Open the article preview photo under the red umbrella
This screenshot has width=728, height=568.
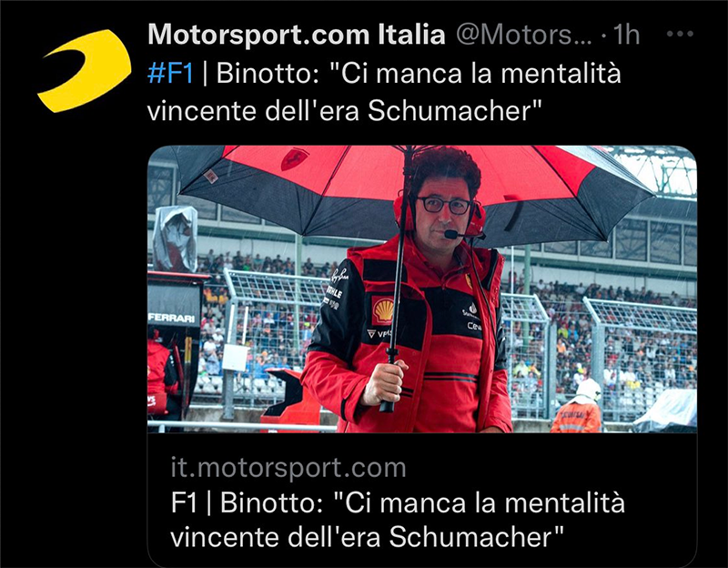(422, 289)
